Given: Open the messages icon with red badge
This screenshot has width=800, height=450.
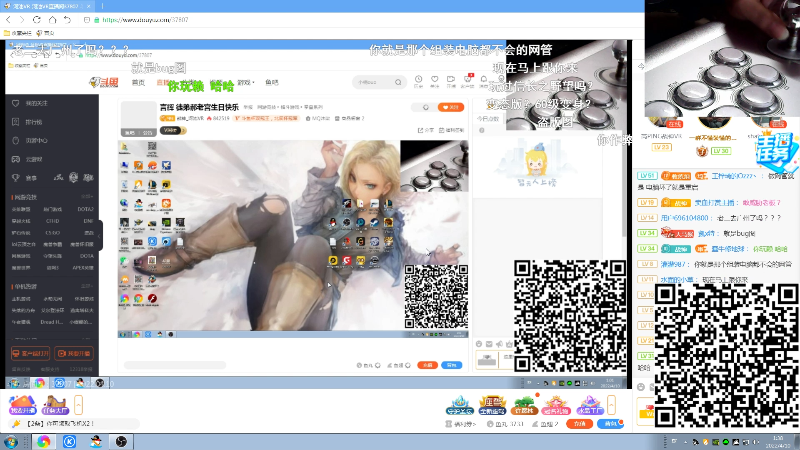Looking at the screenshot, I should pyautogui.click(x=467, y=79).
